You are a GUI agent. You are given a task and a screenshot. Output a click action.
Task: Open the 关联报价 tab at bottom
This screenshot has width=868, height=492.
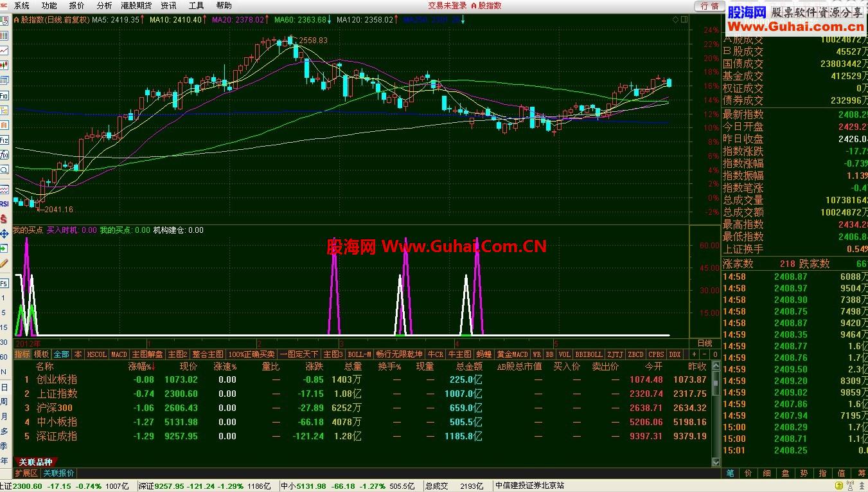[58, 473]
